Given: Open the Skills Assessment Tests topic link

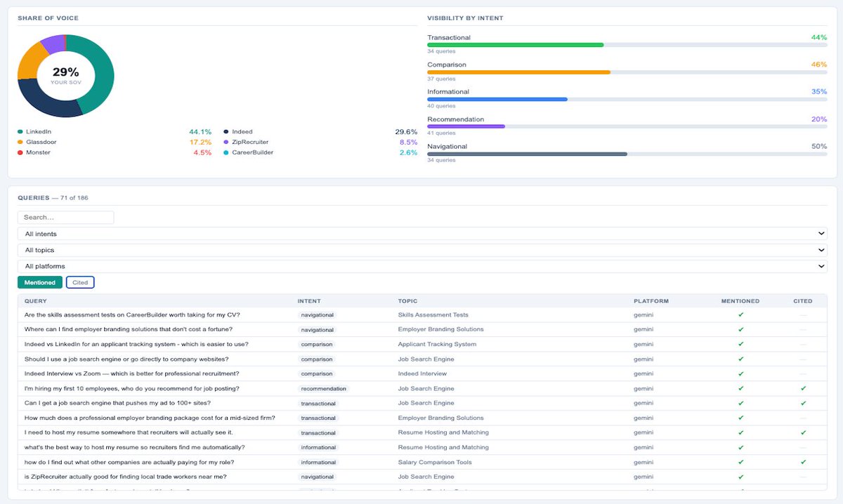Looking at the screenshot, I should pos(433,315).
